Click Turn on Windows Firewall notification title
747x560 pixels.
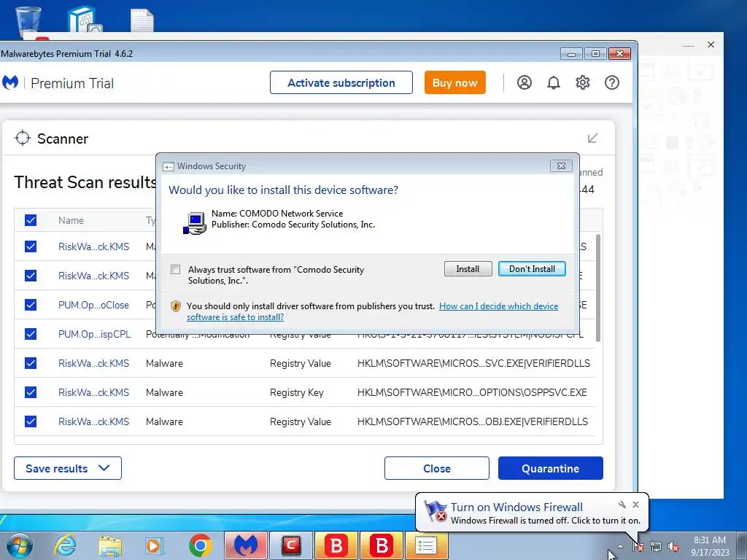pyautogui.click(x=516, y=507)
